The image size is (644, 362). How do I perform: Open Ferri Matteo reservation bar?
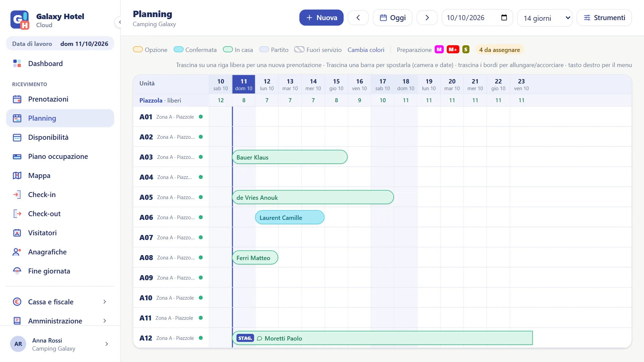point(255,258)
